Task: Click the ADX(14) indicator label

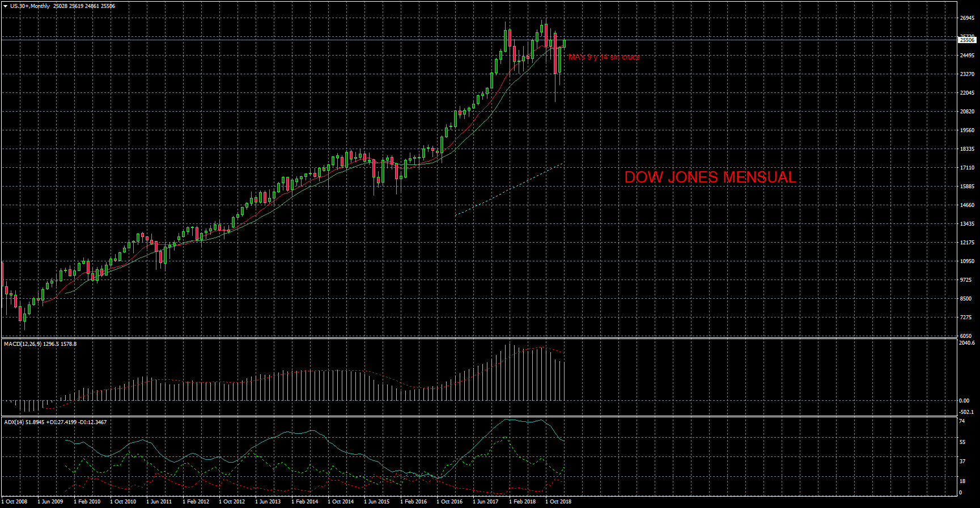Action: point(14,422)
